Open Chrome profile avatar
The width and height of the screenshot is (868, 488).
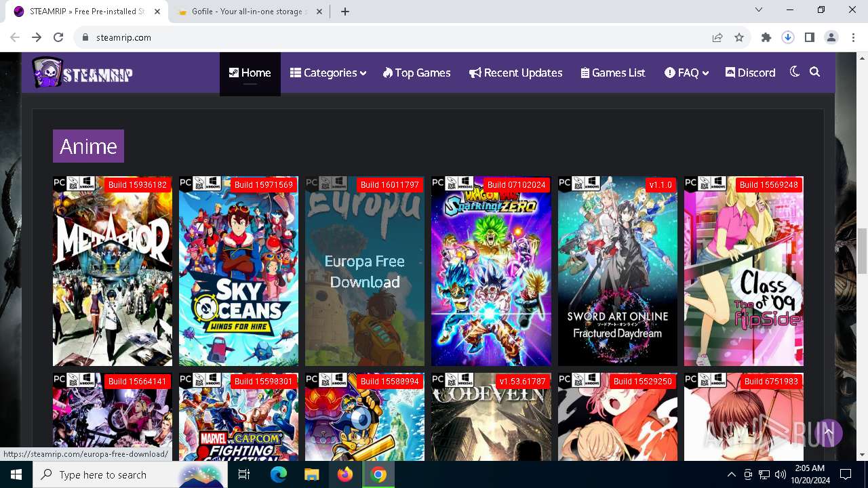831,37
